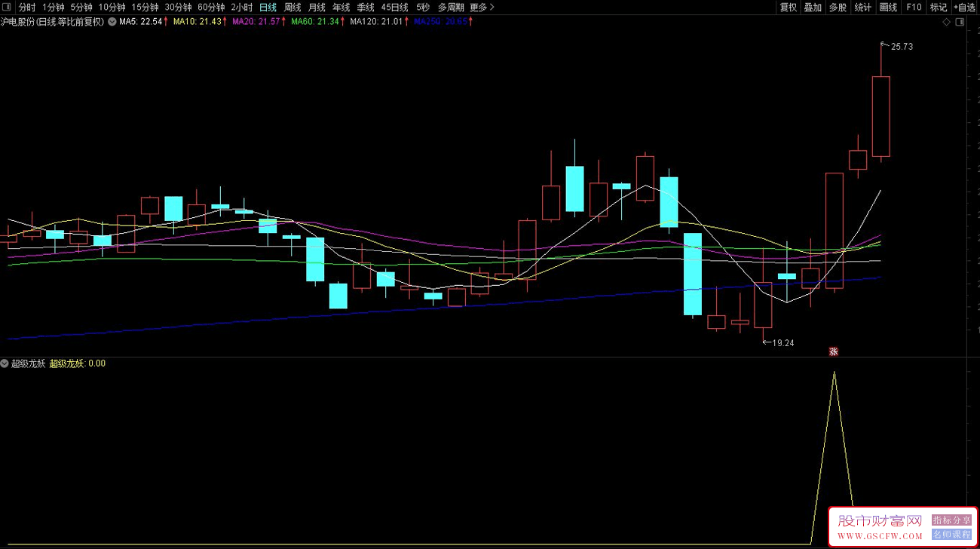Click the panel layout icon at top-left
Viewport: 980px width, 549px height.
pos(8,7)
